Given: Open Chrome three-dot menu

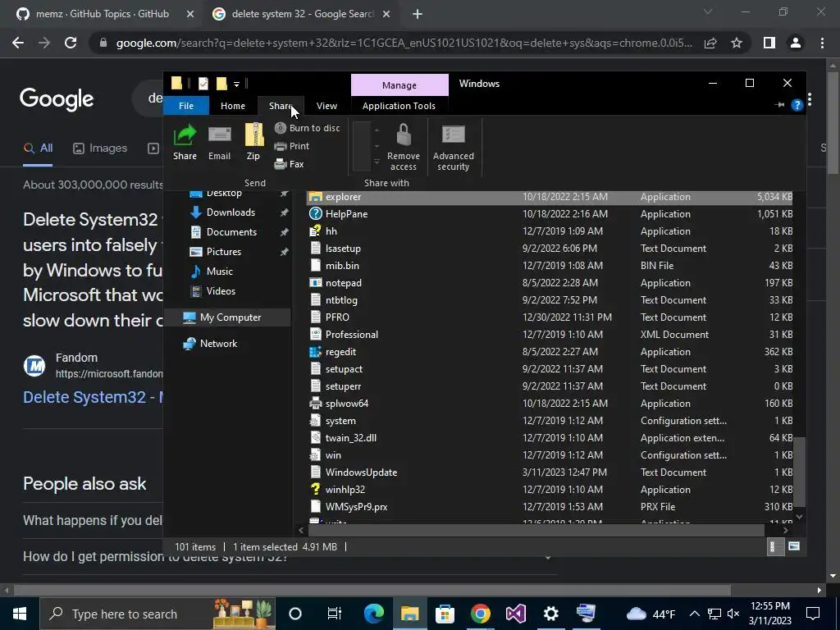Looking at the screenshot, I should point(822,43).
